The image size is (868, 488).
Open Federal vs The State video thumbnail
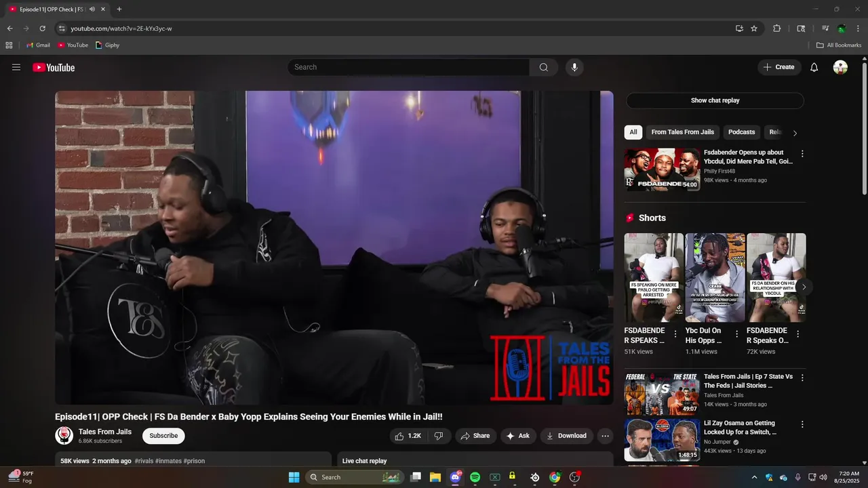662,394
